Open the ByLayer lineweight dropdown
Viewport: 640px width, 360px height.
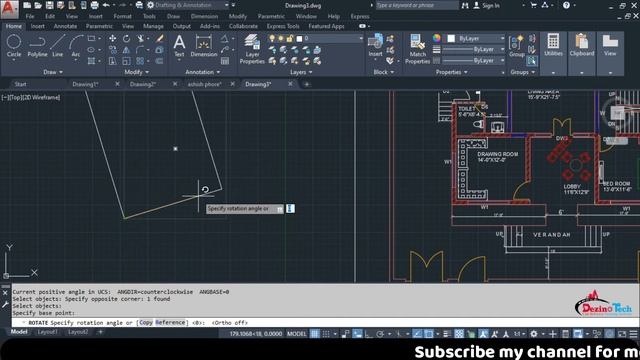tap(473, 49)
